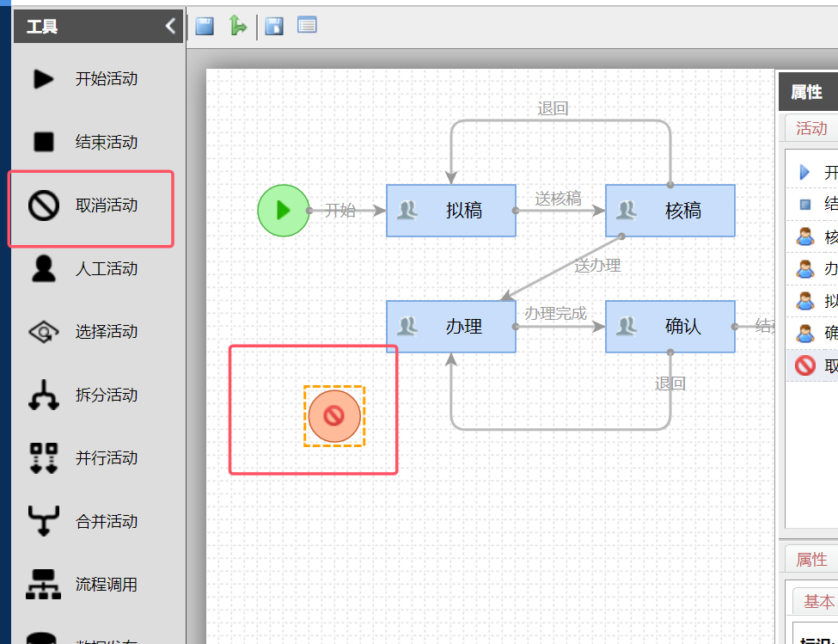Click the first blue save icon in toolbar

tap(205, 26)
